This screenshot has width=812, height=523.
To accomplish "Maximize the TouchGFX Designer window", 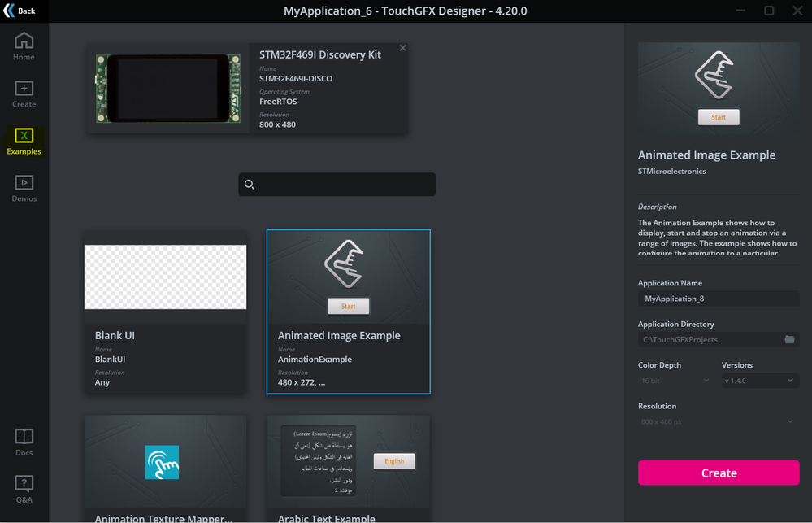I will (769, 11).
